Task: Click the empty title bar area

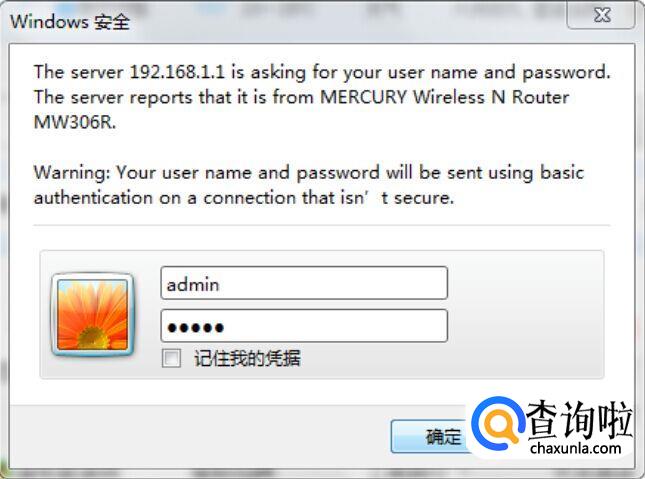Action: (346, 21)
